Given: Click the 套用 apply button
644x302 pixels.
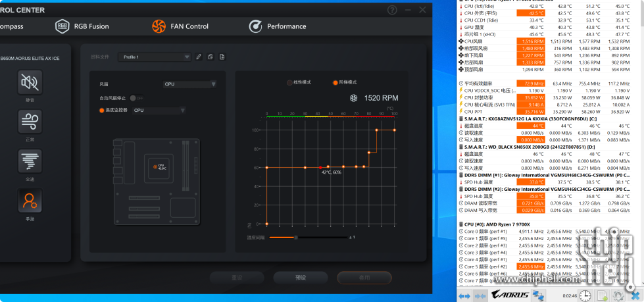Looking at the screenshot, I should [364, 278].
